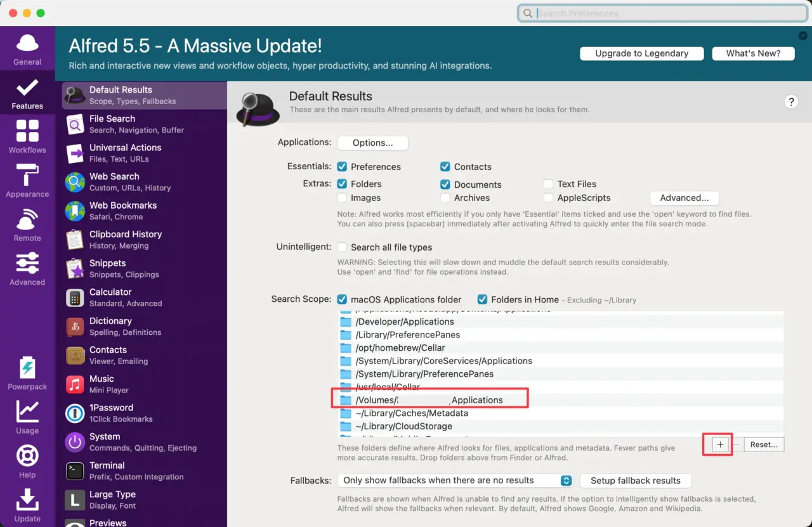Open help via the question mark button

point(791,101)
